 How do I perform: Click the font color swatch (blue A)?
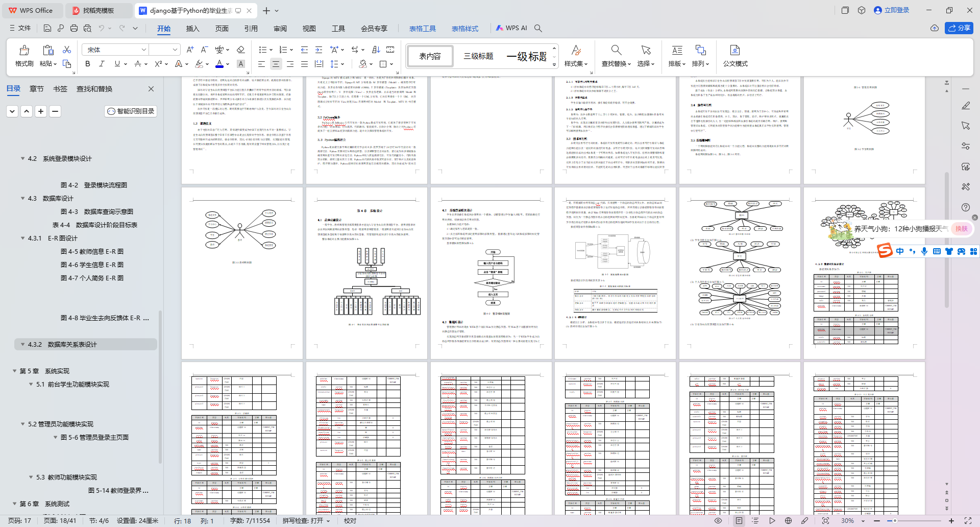(219, 64)
